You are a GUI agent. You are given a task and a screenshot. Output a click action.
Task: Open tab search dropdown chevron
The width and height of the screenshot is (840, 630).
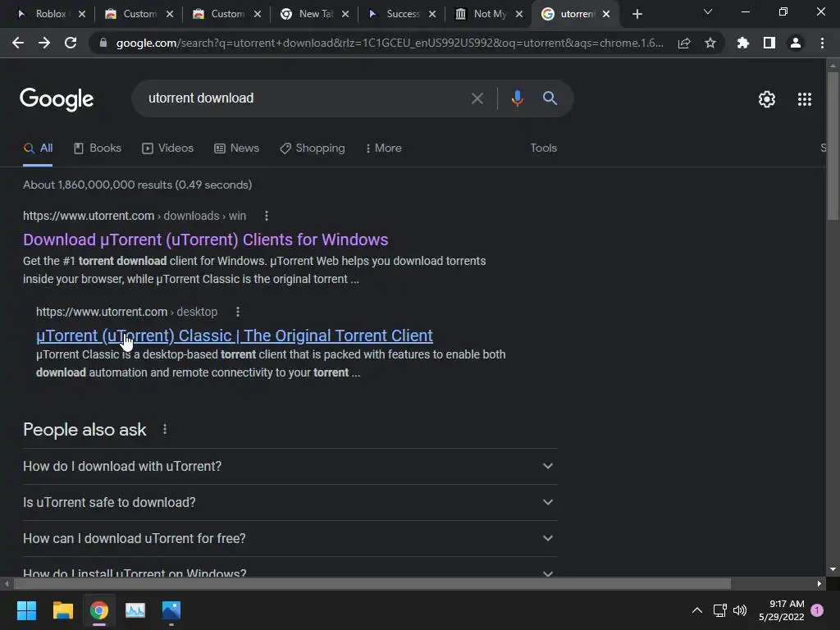pos(708,11)
